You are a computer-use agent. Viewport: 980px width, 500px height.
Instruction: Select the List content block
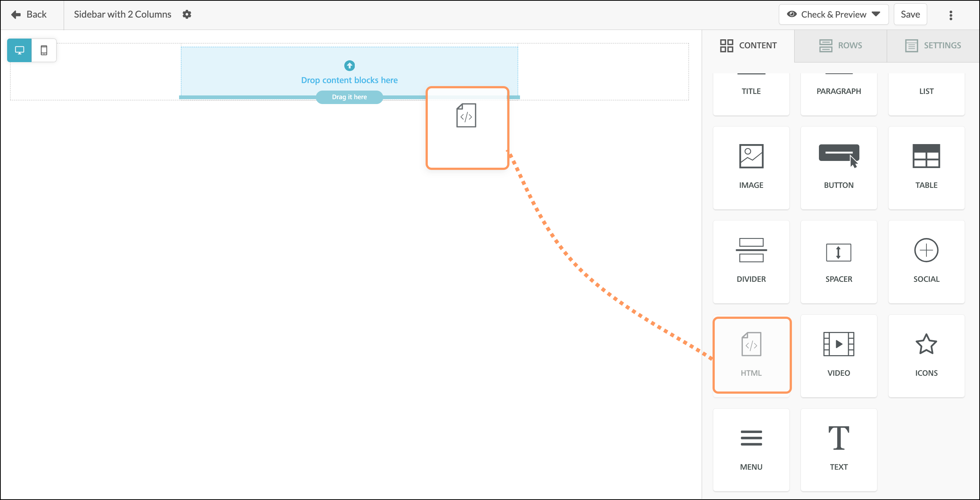[x=926, y=94]
